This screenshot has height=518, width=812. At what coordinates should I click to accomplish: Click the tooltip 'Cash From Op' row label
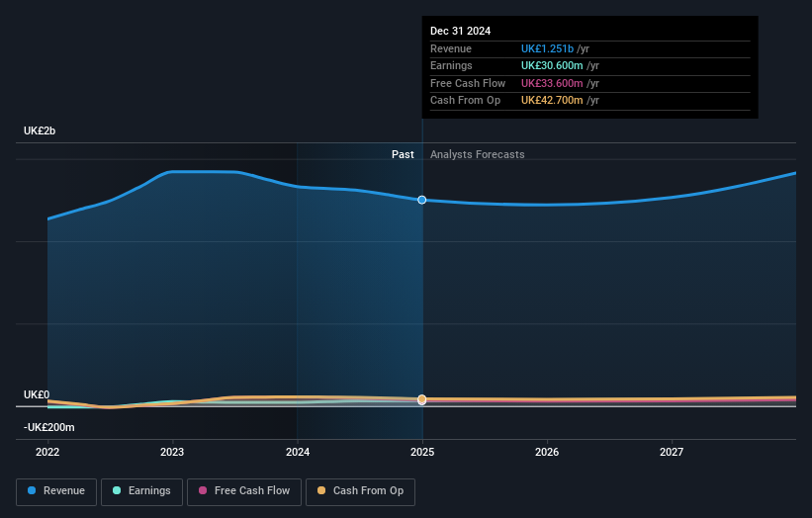point(466,101)
